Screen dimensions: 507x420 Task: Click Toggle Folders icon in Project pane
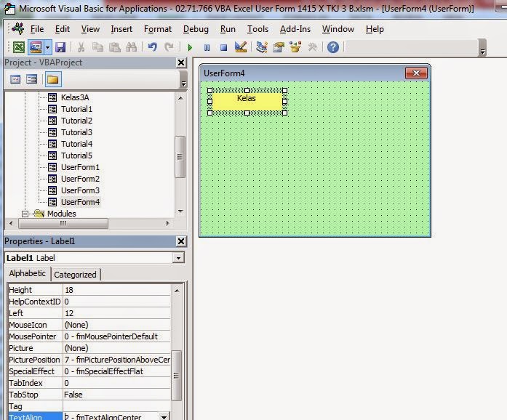pos(53,79)
